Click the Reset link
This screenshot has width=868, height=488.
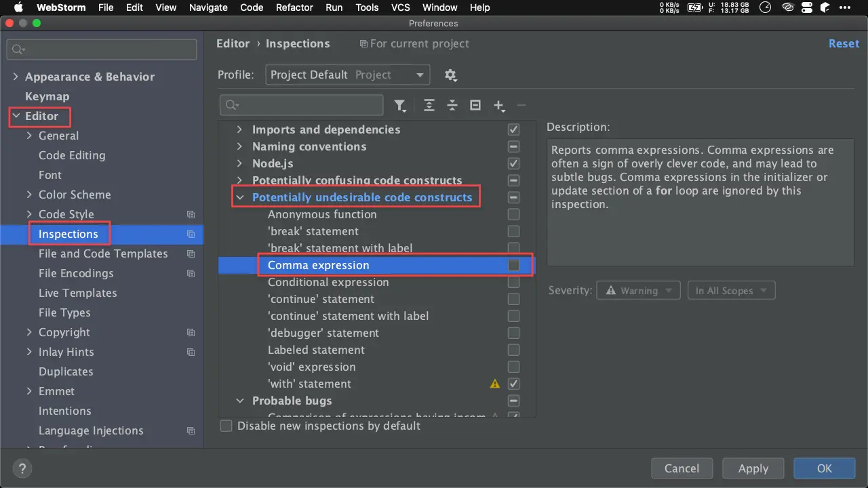[x=844, y=43]
